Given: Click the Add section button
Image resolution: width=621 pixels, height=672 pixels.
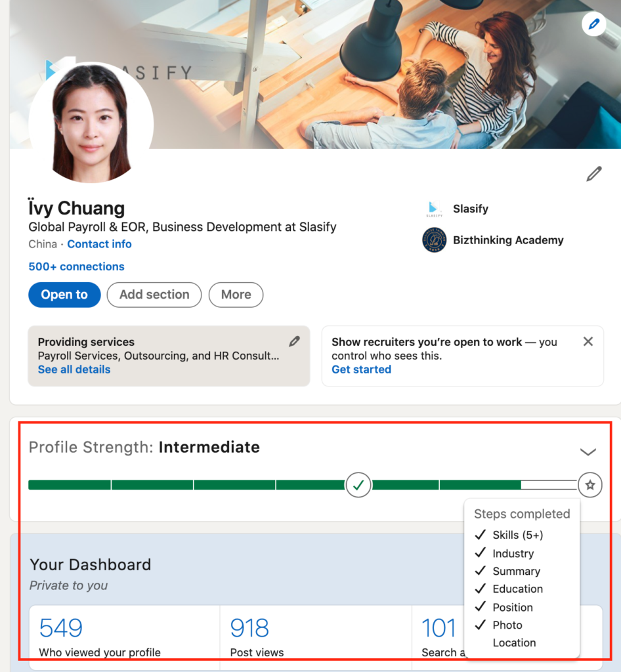Looking at the screenshot, I should click(x=154, y=295).
